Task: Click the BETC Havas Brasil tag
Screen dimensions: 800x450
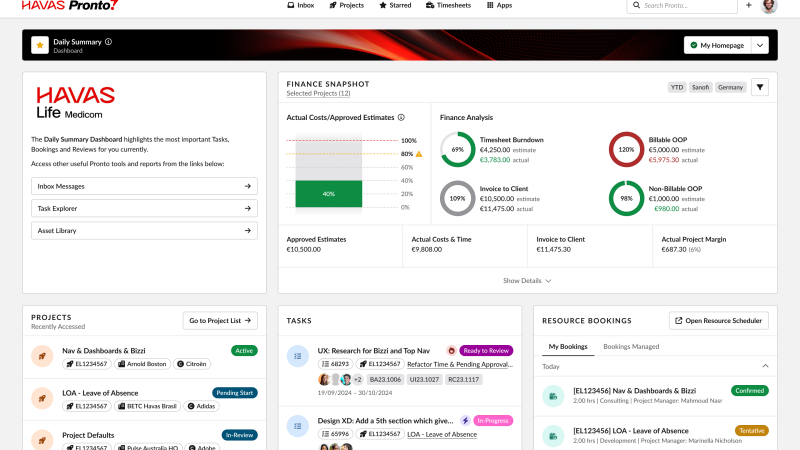Action: point(147,406)
